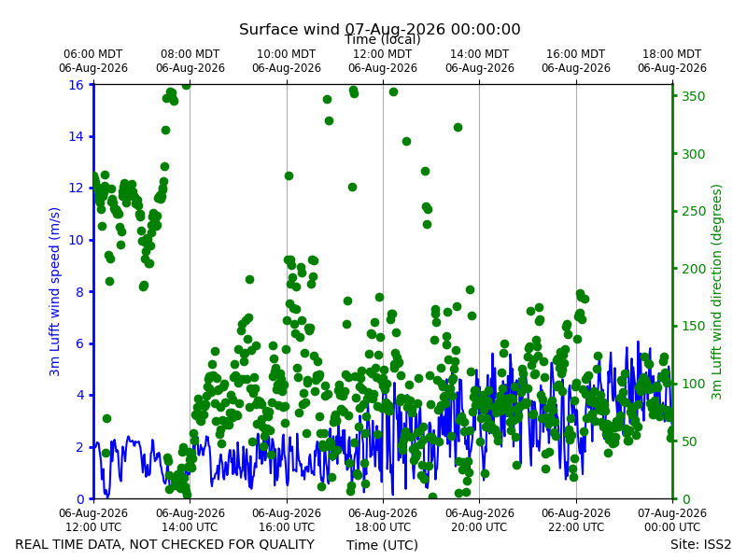
Task: Click the 'Time (UTC)' axis label
Action: click(x=382, y=545)
